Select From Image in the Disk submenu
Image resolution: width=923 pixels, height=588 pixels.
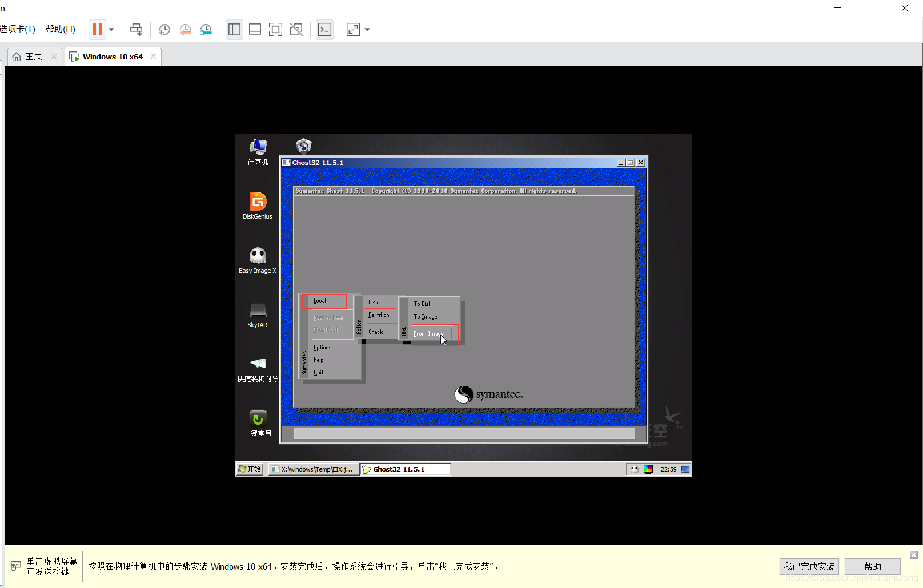click(432, 333)
